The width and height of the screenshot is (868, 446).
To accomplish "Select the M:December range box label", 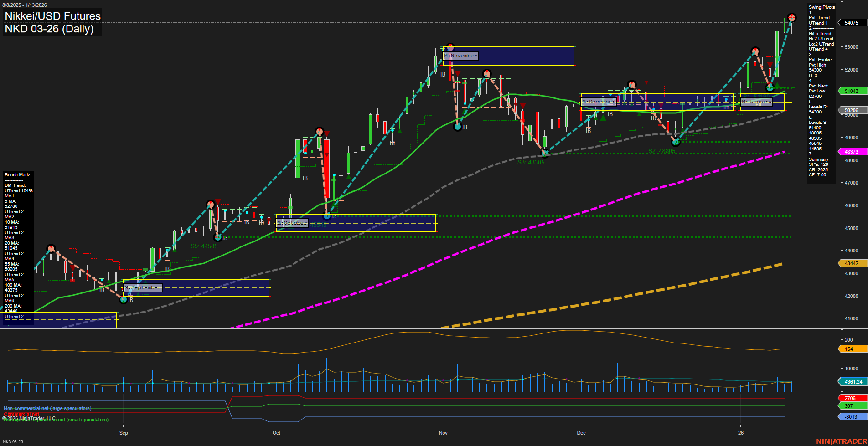I will click(x=599, y=101).
